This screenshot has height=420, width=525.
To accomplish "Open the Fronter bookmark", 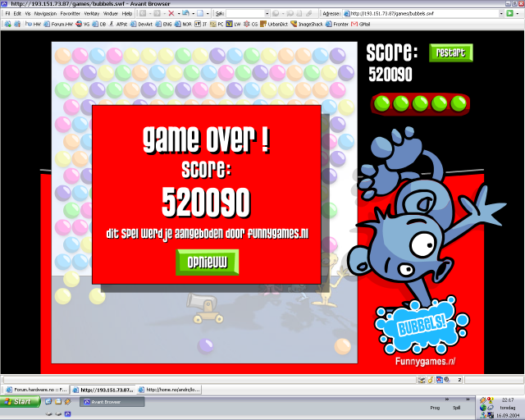I will pyautogui.click(x=337, y=24).
